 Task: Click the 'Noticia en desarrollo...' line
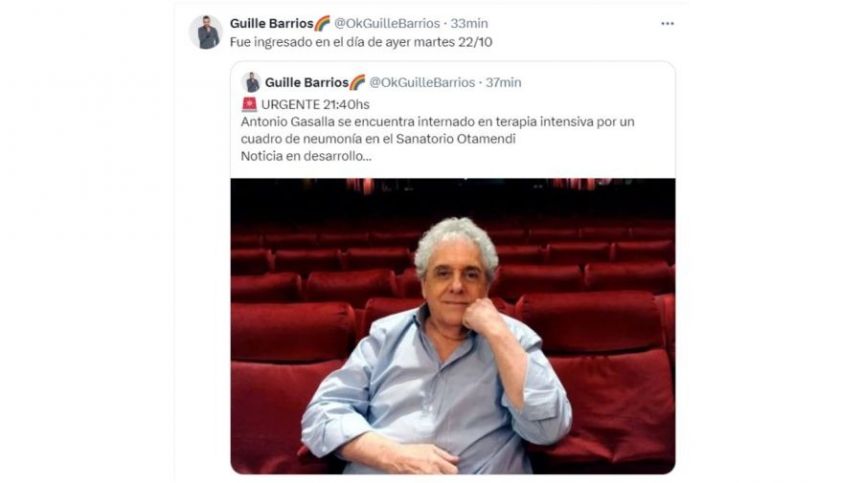tap(306, 156)
